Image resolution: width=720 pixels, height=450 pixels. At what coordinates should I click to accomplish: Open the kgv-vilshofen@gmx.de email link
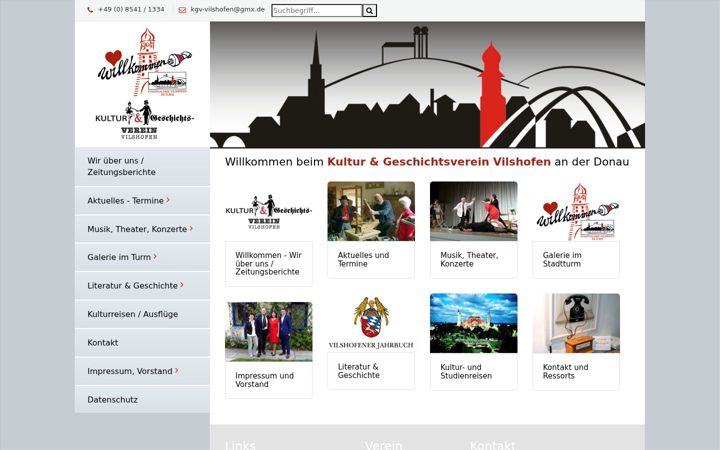pyautogui.click(x=227, y=9)
